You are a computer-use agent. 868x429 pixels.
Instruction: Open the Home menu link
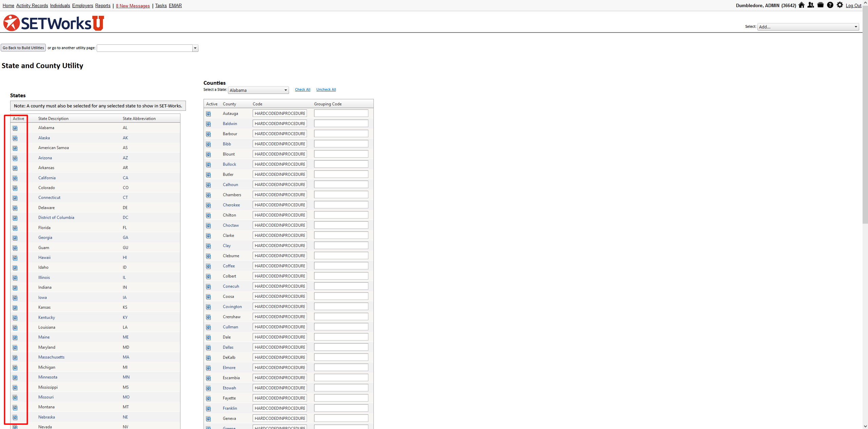point(8,6)
